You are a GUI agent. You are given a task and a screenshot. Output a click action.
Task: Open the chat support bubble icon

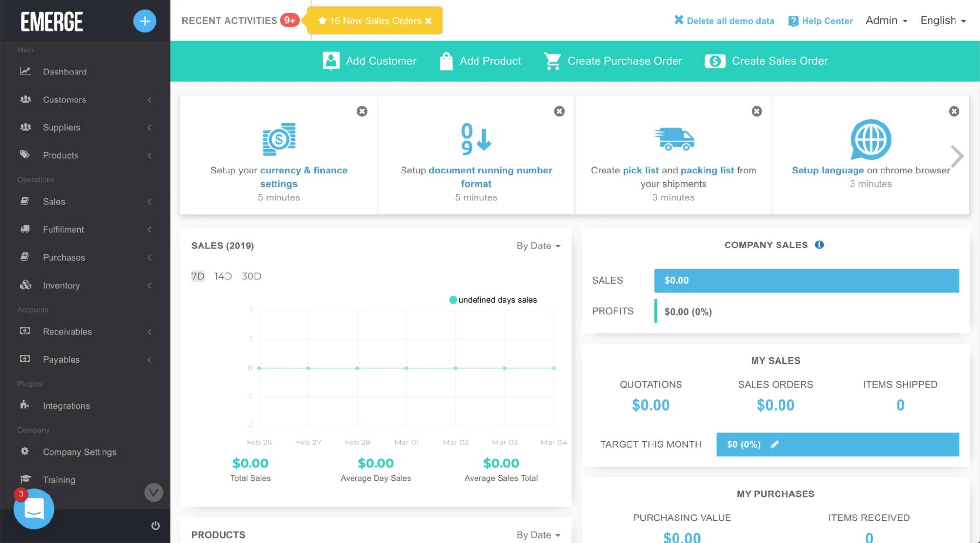[x=33, y=508]
